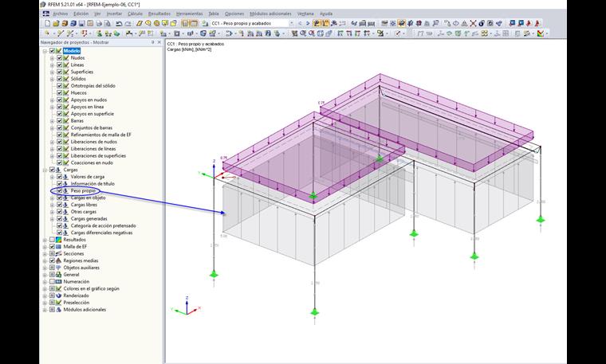Collapse the Cargas tree node
The height and width of the screenshot is (364, 606).
pos(45,170)
